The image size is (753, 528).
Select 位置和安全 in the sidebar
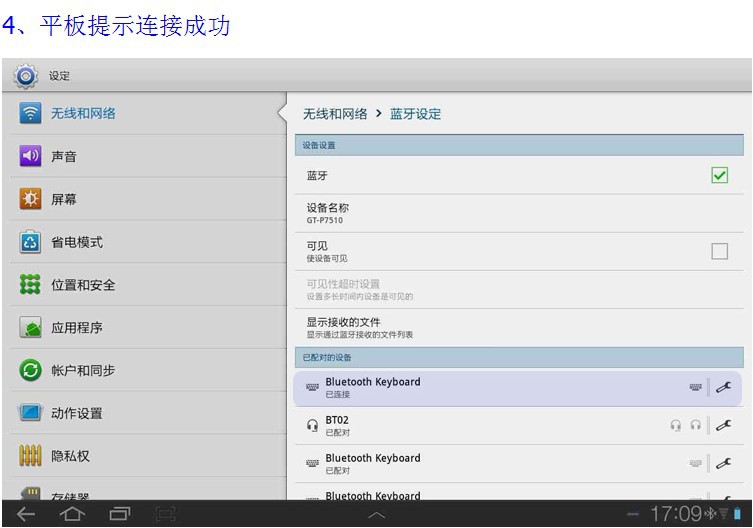point(148,284)
